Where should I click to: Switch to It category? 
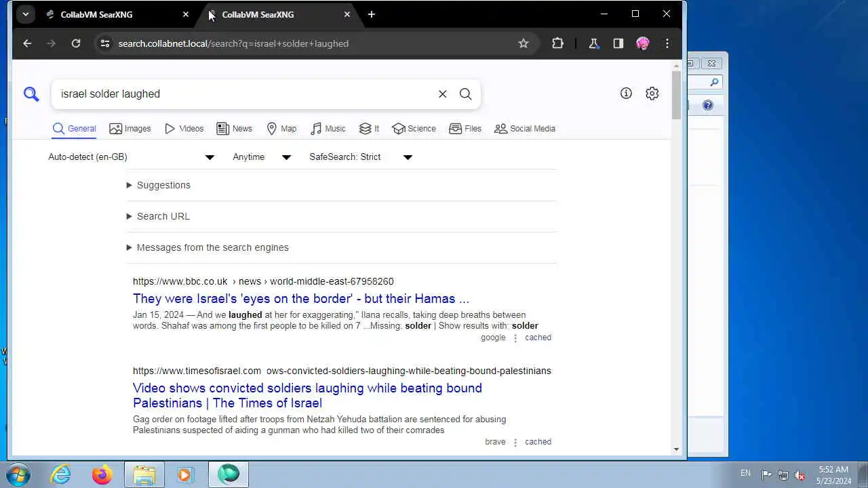369,129
